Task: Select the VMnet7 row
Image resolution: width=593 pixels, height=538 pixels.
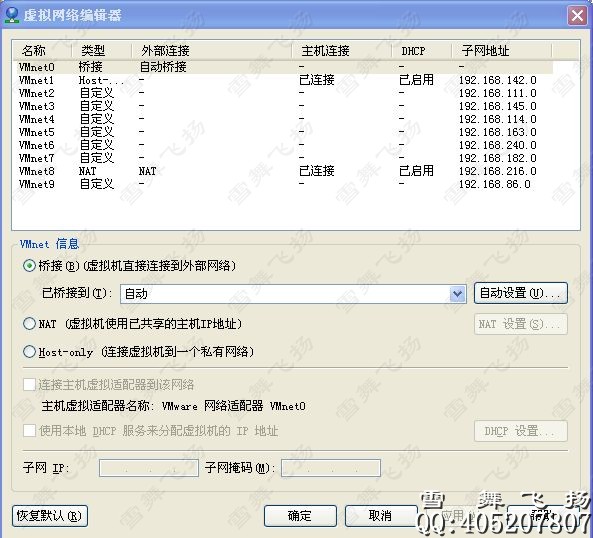Action: (283, 158)
